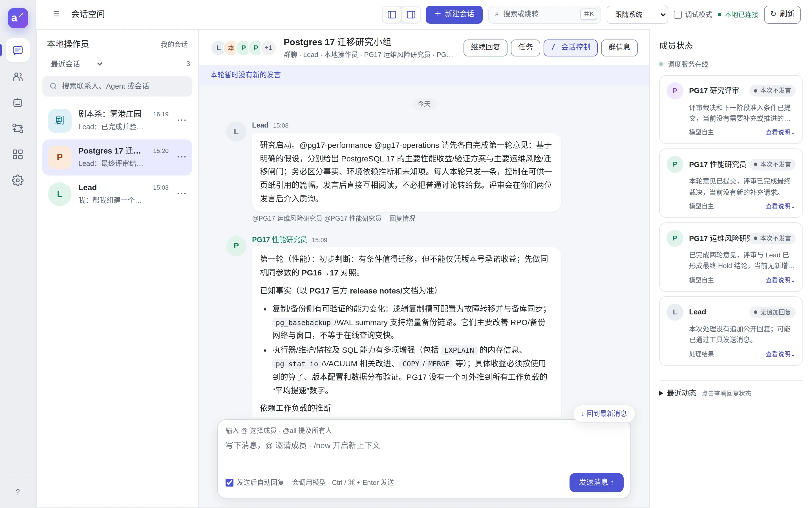Open more options for 剧本杀：雾港庄园 conversation
The height and width of the screenshot is (508, 812).
[182, 120]
